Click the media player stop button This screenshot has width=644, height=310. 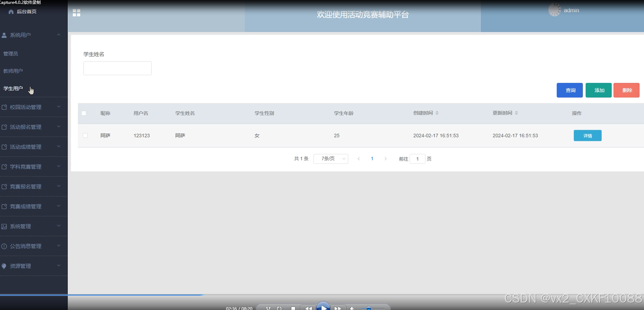(293, 308)
